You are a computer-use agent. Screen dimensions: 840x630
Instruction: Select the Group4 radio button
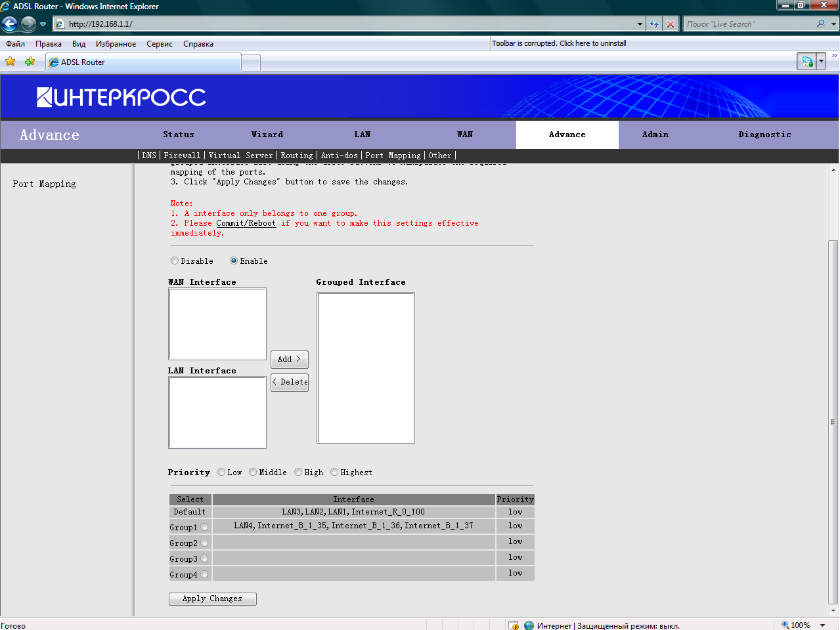204,574
